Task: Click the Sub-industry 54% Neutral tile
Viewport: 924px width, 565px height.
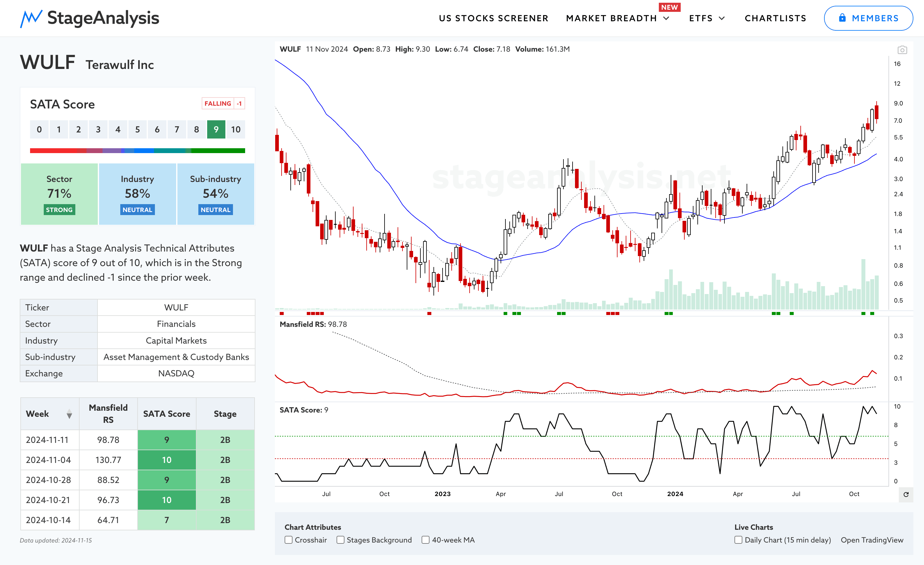Action: pos(216,194)
